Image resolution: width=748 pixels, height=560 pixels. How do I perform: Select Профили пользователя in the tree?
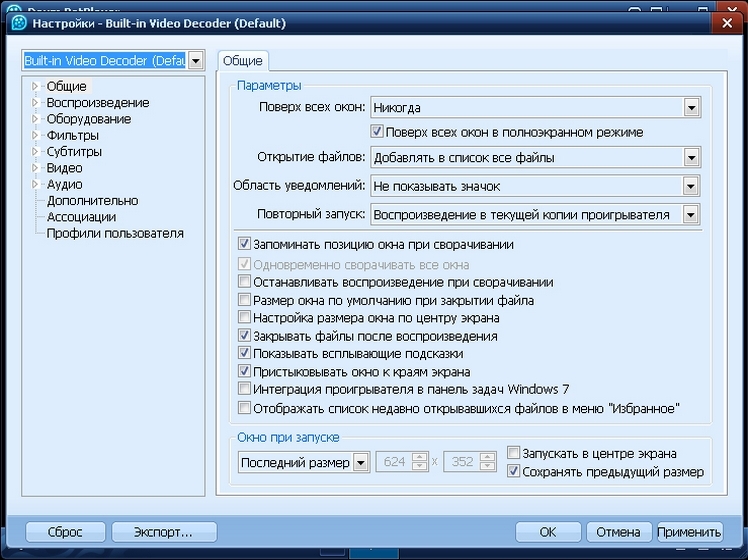pyautogui.click(x=115, y=233)
